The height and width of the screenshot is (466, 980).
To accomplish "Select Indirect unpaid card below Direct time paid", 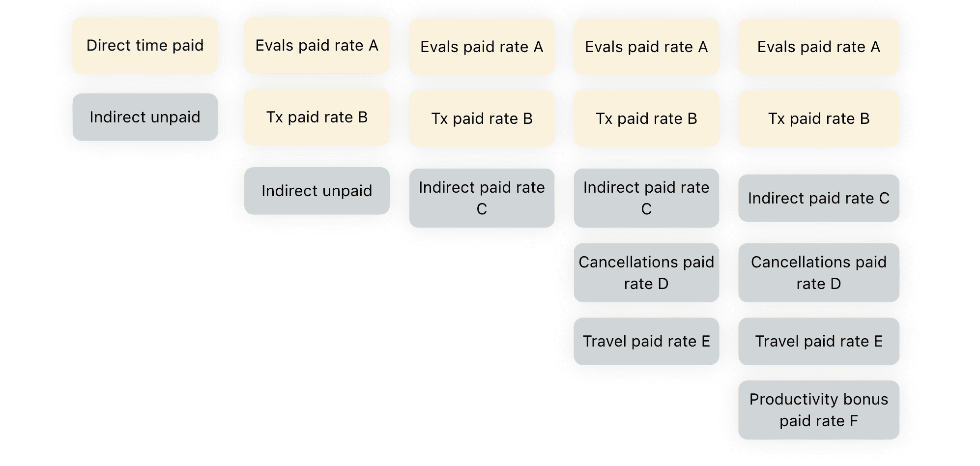I will pyautogui.click(x=145, y=117).
